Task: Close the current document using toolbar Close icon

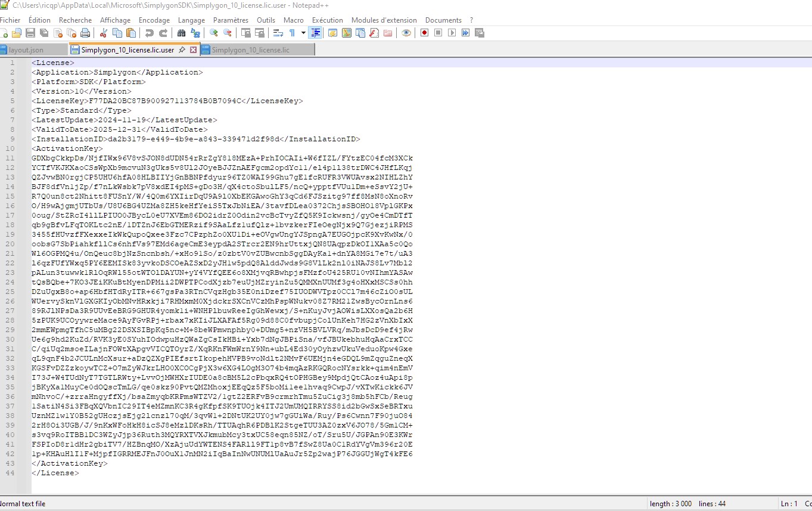Action: pos(57,33)
